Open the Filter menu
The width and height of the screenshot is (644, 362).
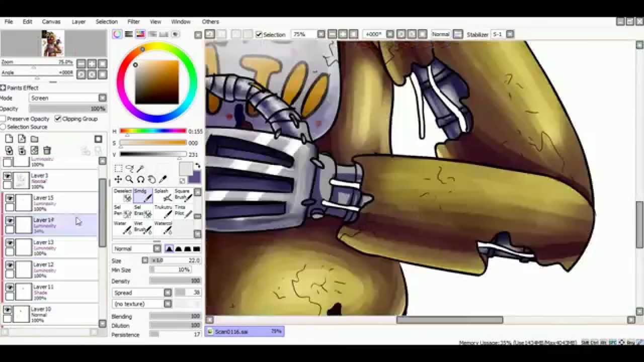click(133, 22)
